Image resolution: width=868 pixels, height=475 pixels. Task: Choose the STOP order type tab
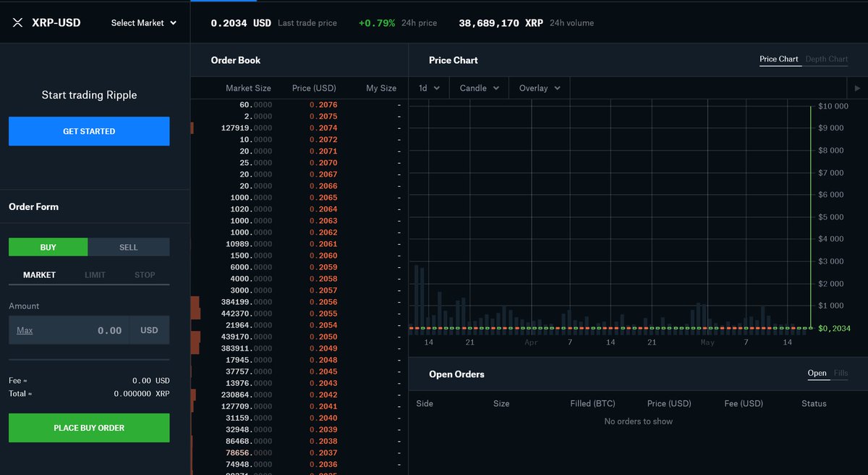pos(145,275)
